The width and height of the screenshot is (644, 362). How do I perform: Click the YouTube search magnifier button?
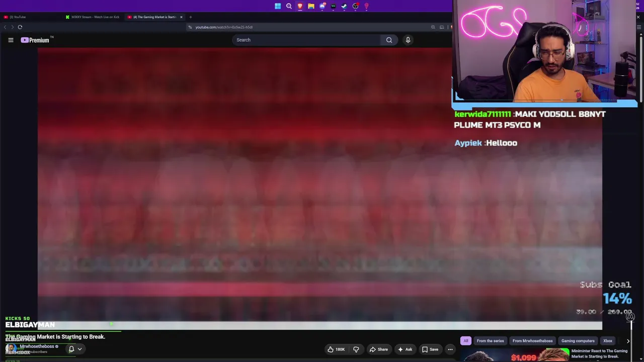pos(389,40)
